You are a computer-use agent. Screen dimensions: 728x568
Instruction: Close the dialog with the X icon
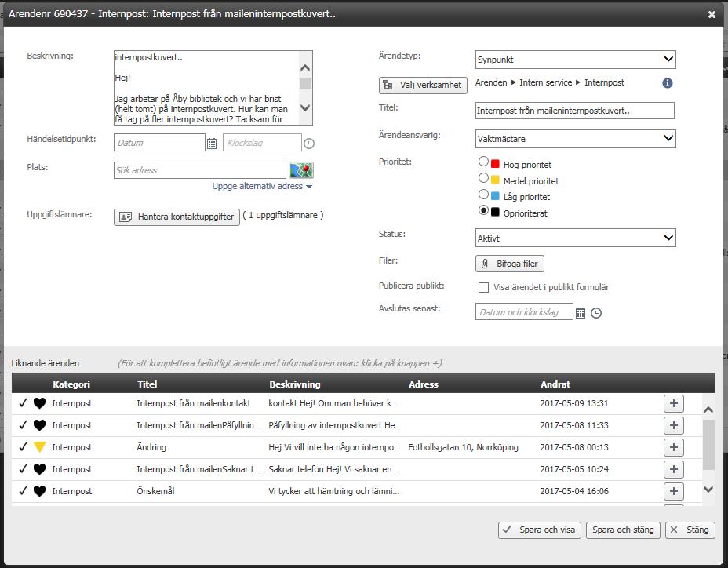tap(712, 14)
